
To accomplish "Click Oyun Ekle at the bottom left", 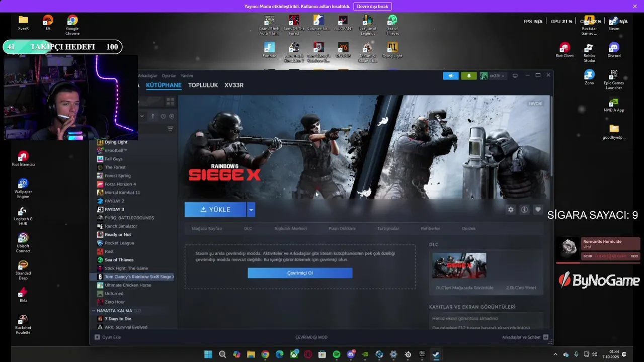I will click(108, 337).
